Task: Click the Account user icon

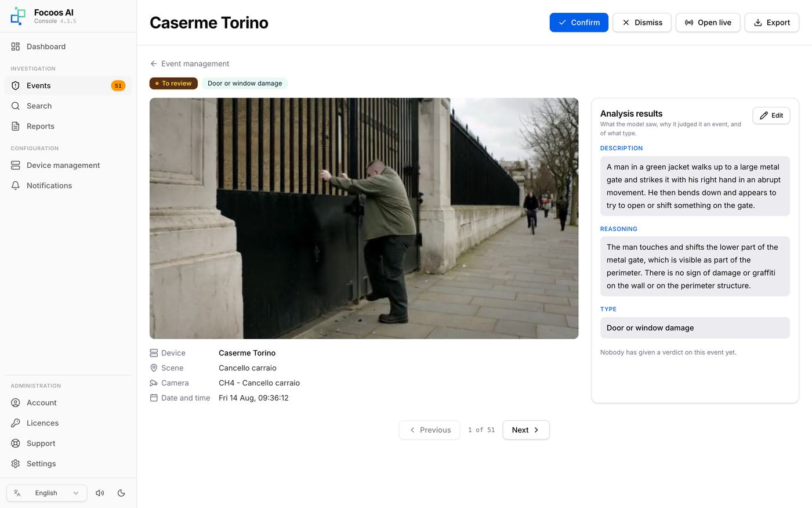Action: (x=16, y=403)
